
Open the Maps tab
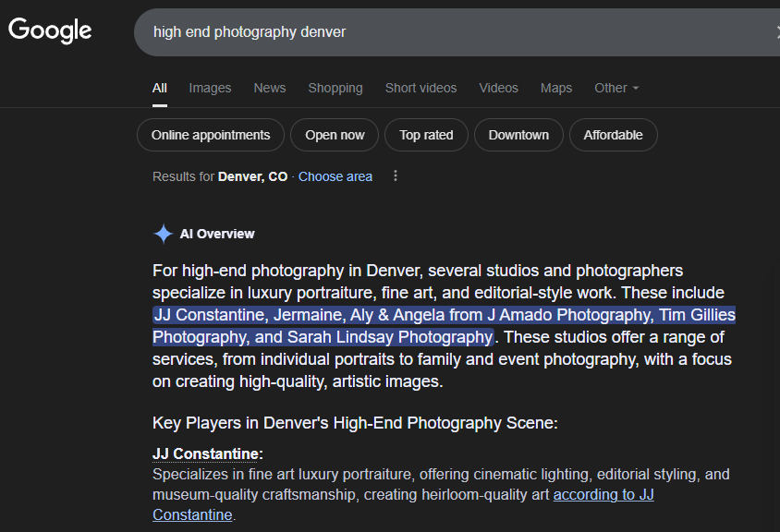point(556,88)
